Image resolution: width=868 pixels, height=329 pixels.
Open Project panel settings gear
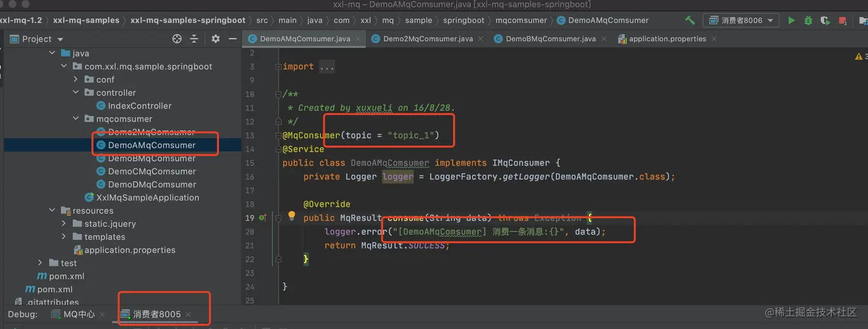[x=215, y=38]
